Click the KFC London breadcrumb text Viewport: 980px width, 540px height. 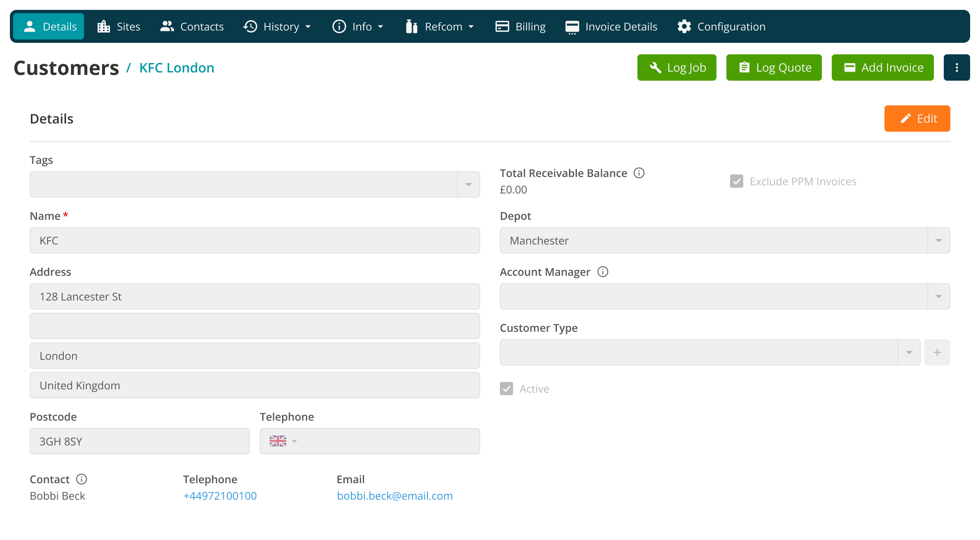(x=177, y=68)
